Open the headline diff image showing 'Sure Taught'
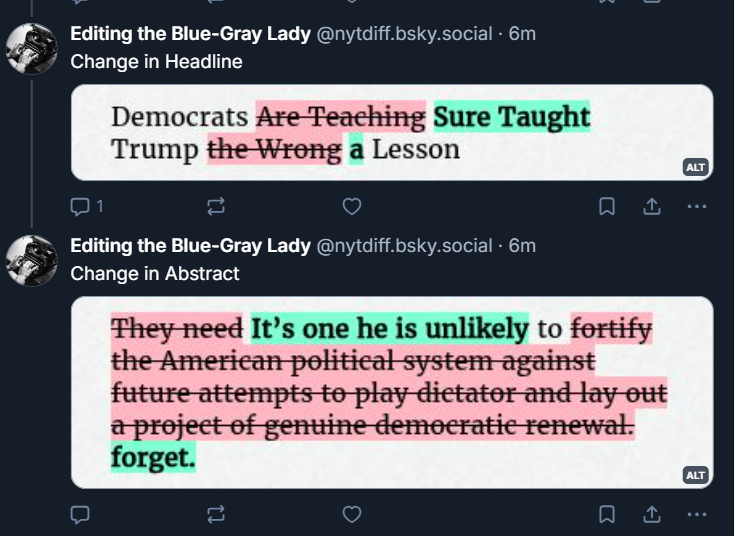The width and height of the screenshot is (734, 536). click(392, 133)
